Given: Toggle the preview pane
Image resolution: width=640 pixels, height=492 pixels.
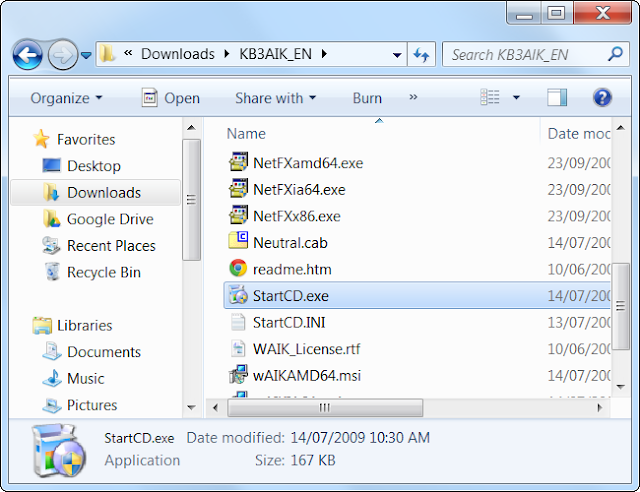Looking at the screenshot, I should [557, 98].
